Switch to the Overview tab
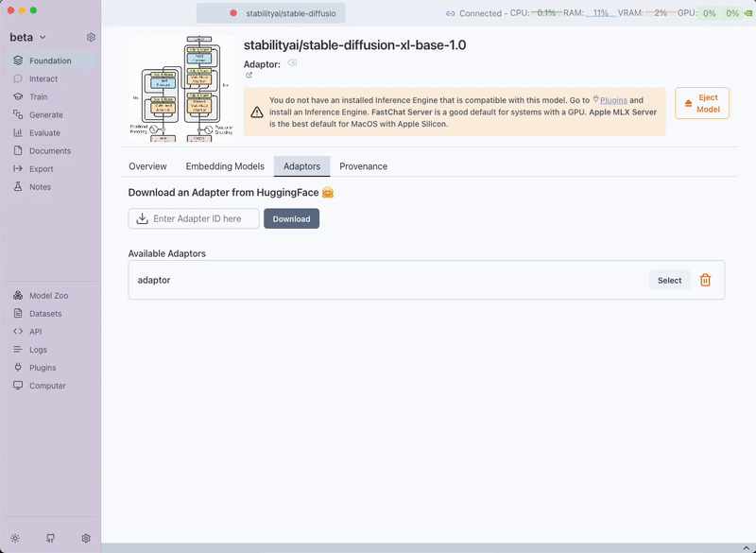The image size is (756, 553). (x=147, y=166)
